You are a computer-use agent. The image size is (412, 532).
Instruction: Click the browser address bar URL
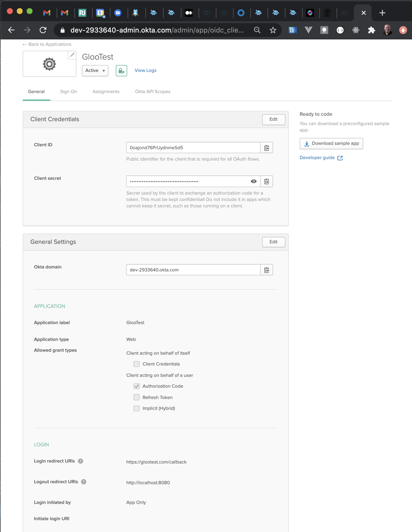[157, 30]
